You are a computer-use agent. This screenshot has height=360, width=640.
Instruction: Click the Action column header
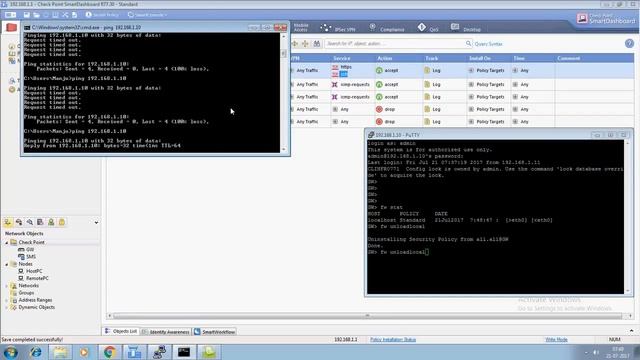pos(398,58)
